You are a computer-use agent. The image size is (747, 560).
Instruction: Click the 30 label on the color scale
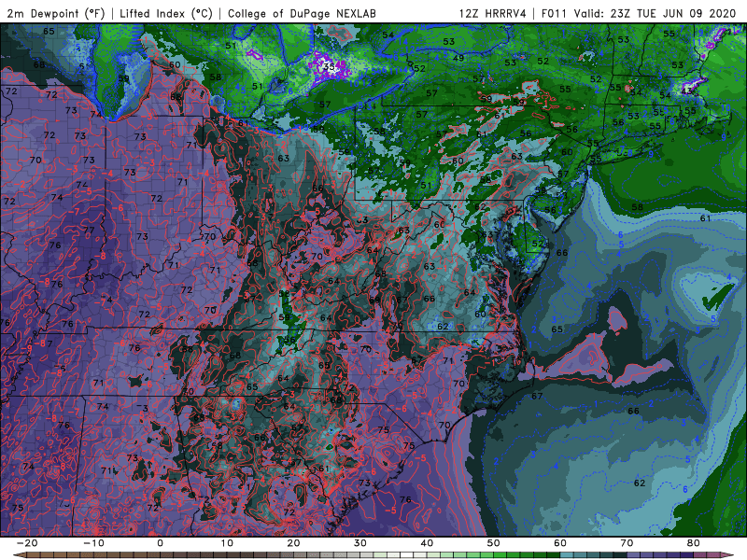[x=360, y=543]
